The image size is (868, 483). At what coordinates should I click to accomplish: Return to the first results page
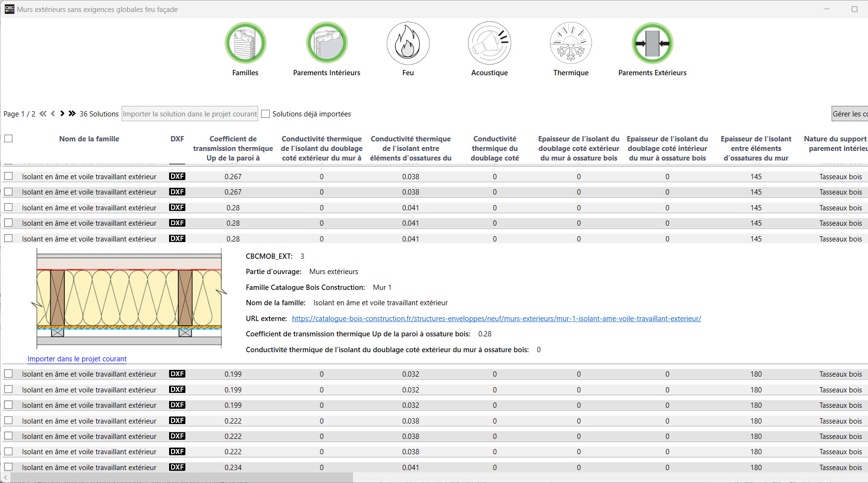point(43,114)
